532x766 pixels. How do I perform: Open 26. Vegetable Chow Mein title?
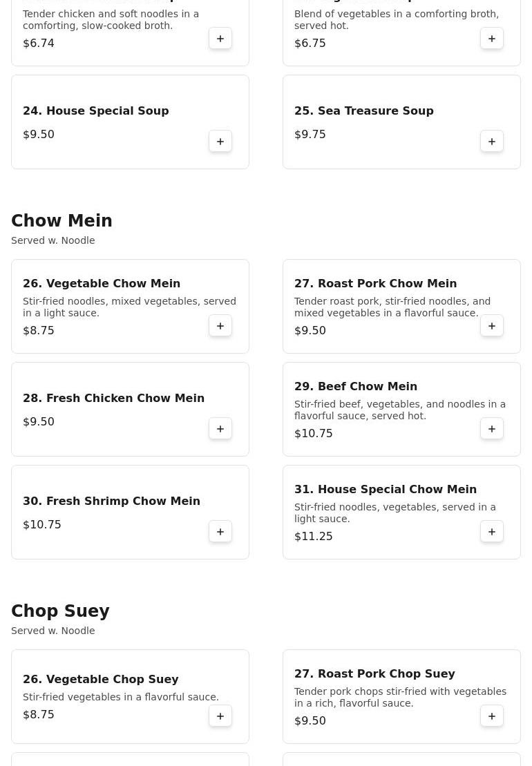point(102,283)
